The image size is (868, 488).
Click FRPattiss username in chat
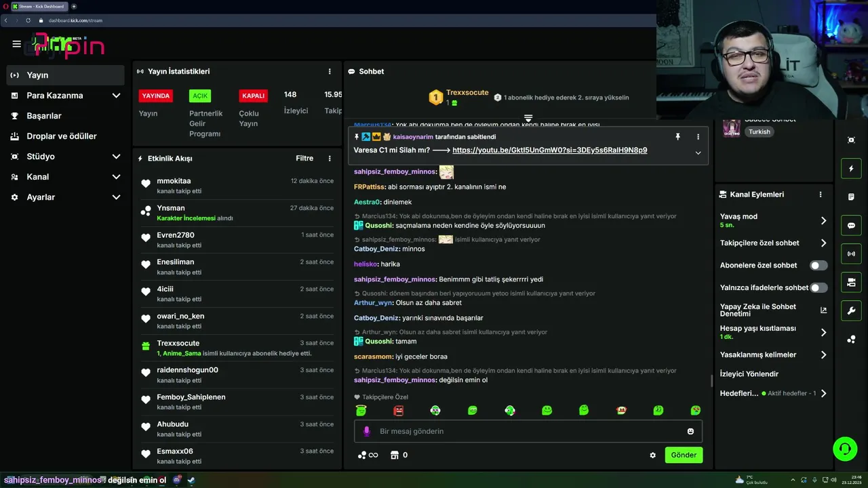369,187
